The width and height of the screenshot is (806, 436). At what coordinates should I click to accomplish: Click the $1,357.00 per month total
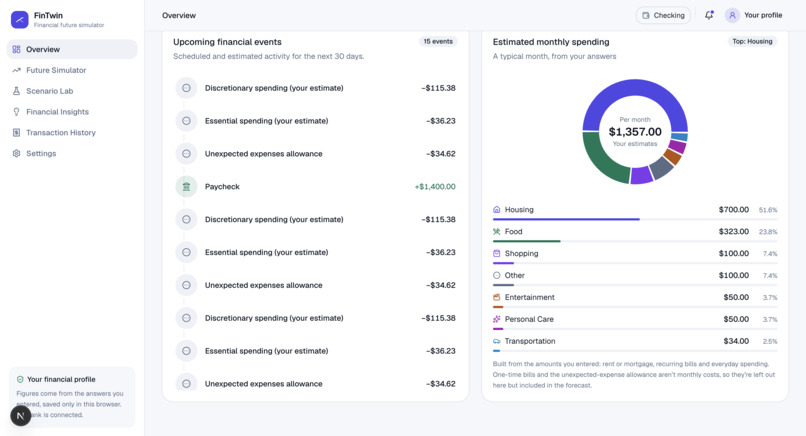pyautogui.click(x=635, y=132)
